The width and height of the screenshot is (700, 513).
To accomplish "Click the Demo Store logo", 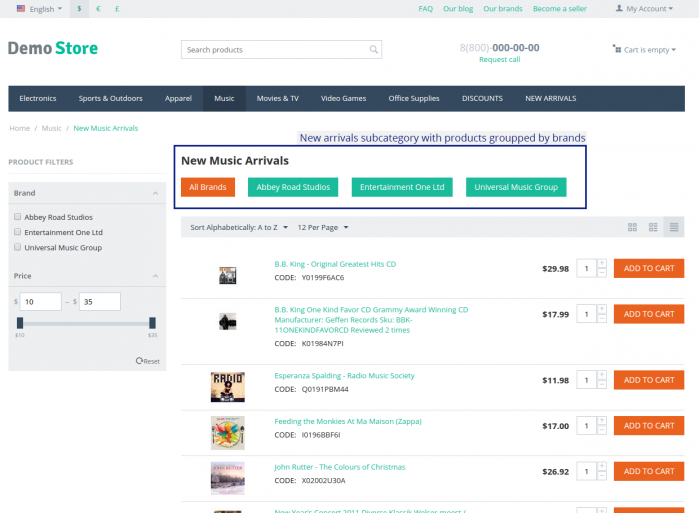I will 53,48.
